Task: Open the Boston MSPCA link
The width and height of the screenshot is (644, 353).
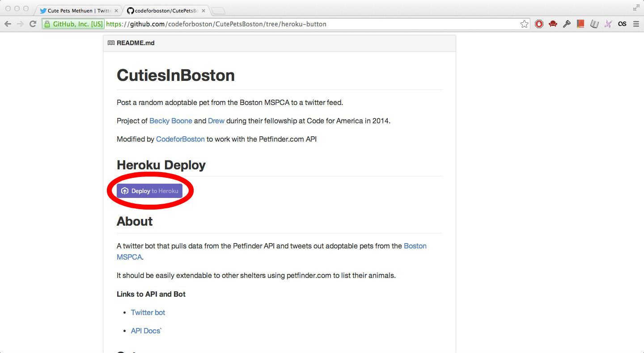Action: click(x=271, y=252)
